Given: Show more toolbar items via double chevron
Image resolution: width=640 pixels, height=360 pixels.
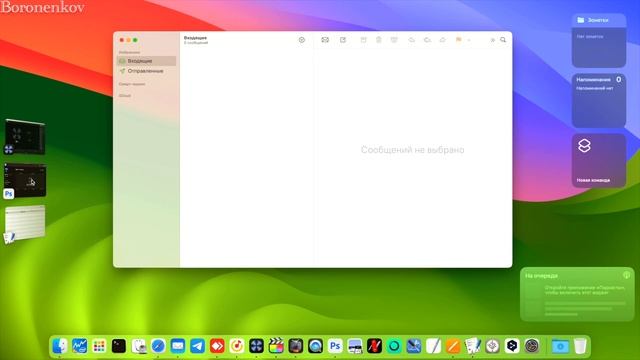Looking at the screenshot, I should tap(493, 40).
